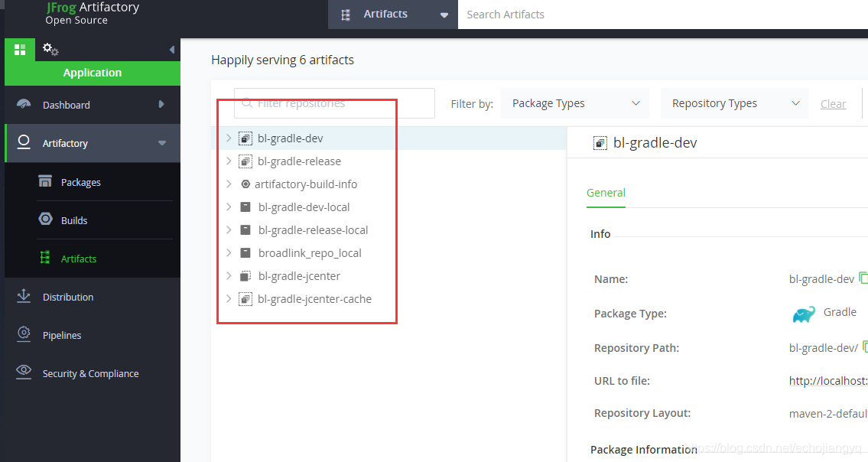Click the bl-gradle-jcenter-cache repo icon
Image resolution: width=868 pixels, height=462 pixels.
(245, 299)
